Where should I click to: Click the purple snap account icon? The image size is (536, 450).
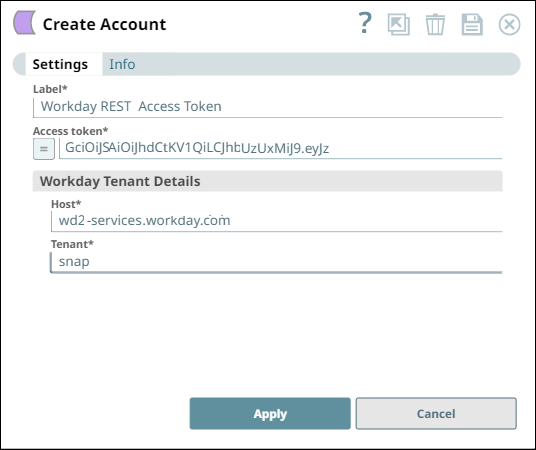coord(25,23)
